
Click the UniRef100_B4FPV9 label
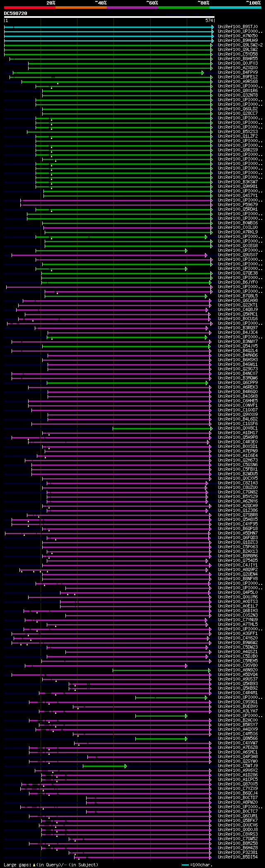pyautogui.click(x=238, y=73)
